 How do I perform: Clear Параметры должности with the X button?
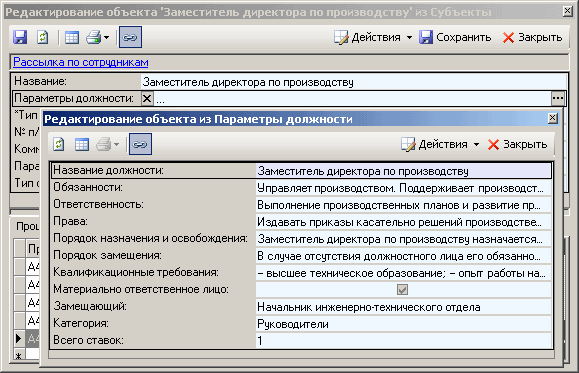(147, 99)
